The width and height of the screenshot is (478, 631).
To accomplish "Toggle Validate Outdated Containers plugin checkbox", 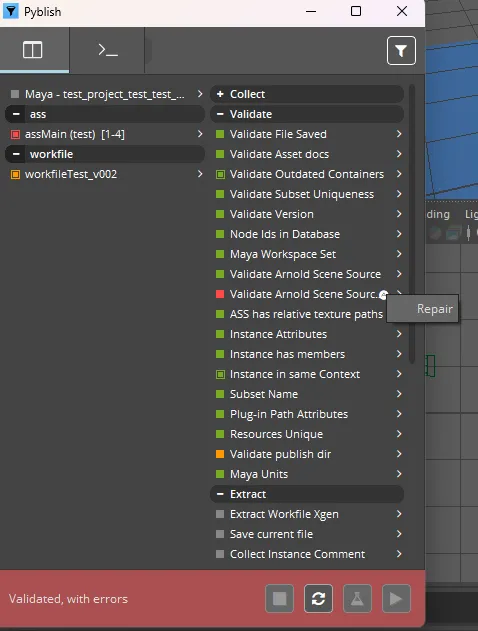I will point(220,174).
